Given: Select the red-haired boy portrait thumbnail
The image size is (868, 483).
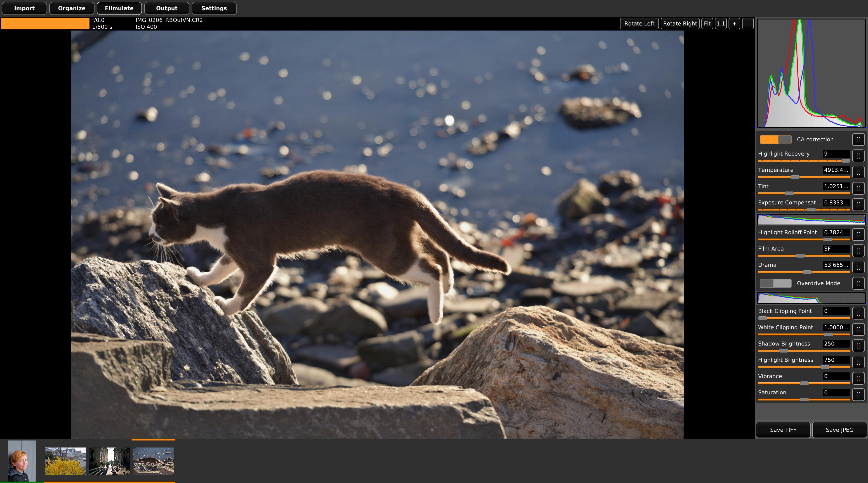Looking at the screenshot, I should [22, 461].
